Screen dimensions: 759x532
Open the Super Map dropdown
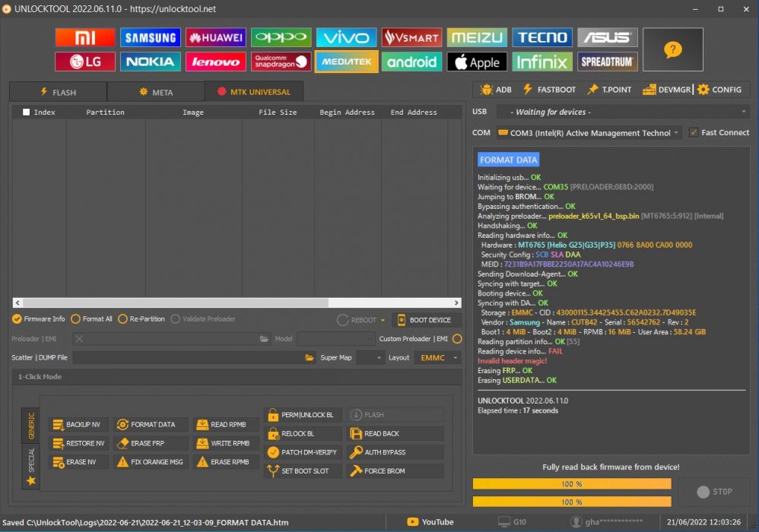point(370,357)
